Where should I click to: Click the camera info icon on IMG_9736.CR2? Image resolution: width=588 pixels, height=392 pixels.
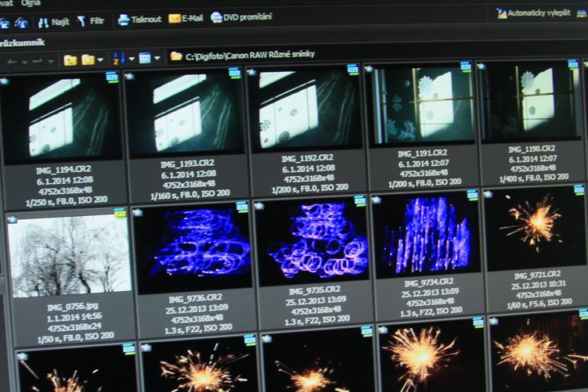[x=137, y=213]
